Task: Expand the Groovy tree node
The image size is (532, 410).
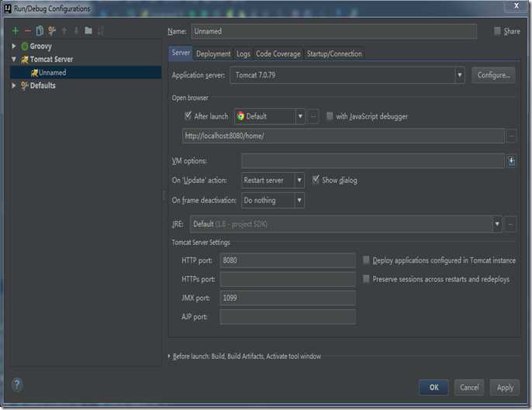Action: [14, 47]
